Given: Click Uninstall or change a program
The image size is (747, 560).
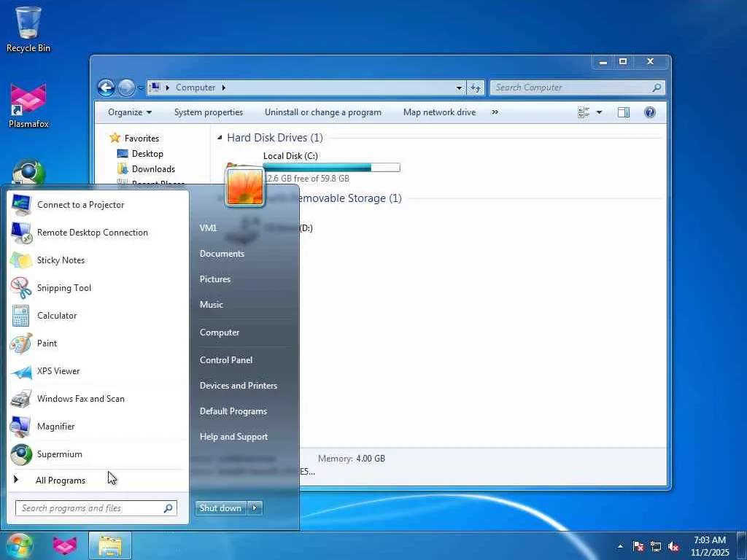Looking at the screenshot, I should tap(323, 112).
